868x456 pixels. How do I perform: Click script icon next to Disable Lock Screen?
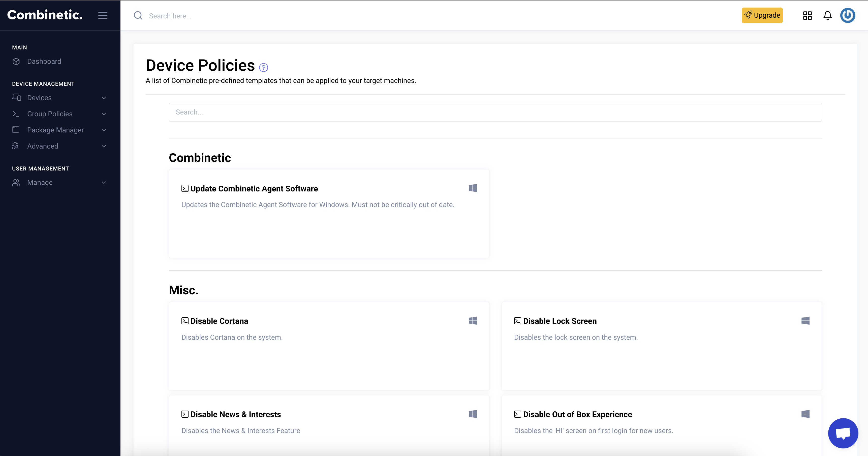click(x=518, y=321)
